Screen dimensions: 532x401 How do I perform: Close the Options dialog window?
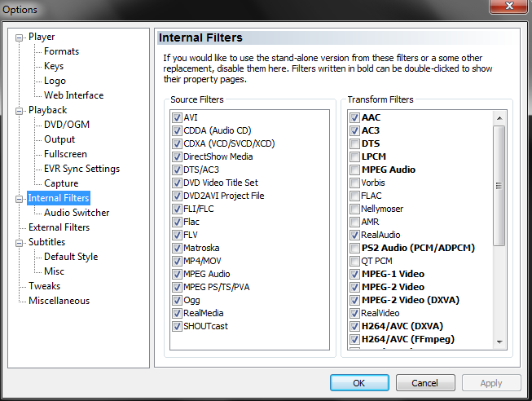coord(509,6)
